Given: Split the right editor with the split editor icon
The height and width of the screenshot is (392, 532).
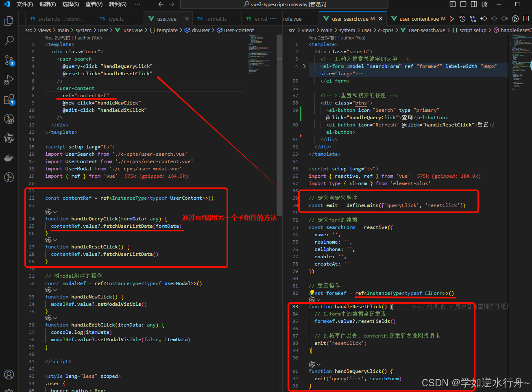Looking at the screenshot, I should pos(526,19).
